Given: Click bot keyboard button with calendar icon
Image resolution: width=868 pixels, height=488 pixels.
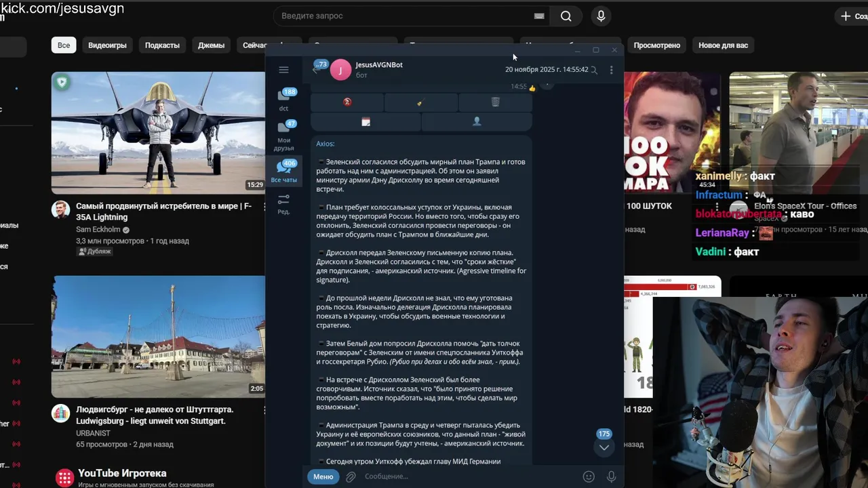Looking at the screenshot, I should [x=366, y=122].
